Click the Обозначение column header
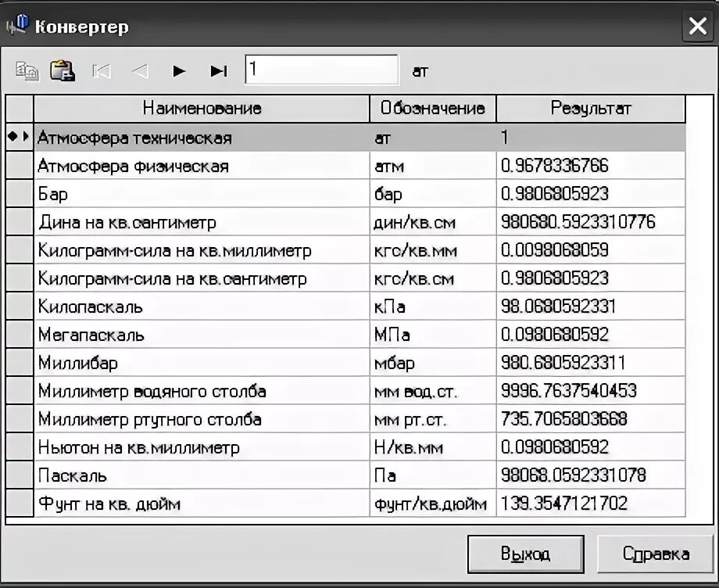The image size is (719, 588). pyautogui.click(x=432, y=108)
